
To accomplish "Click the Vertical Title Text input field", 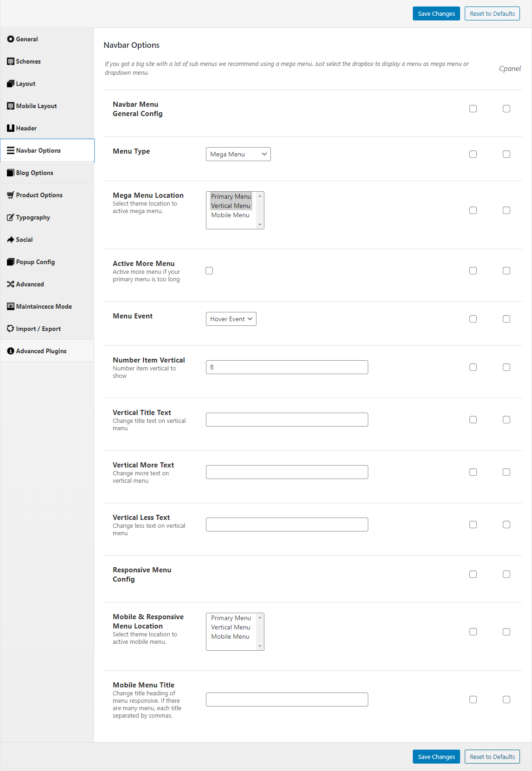I will pos(287,420).
